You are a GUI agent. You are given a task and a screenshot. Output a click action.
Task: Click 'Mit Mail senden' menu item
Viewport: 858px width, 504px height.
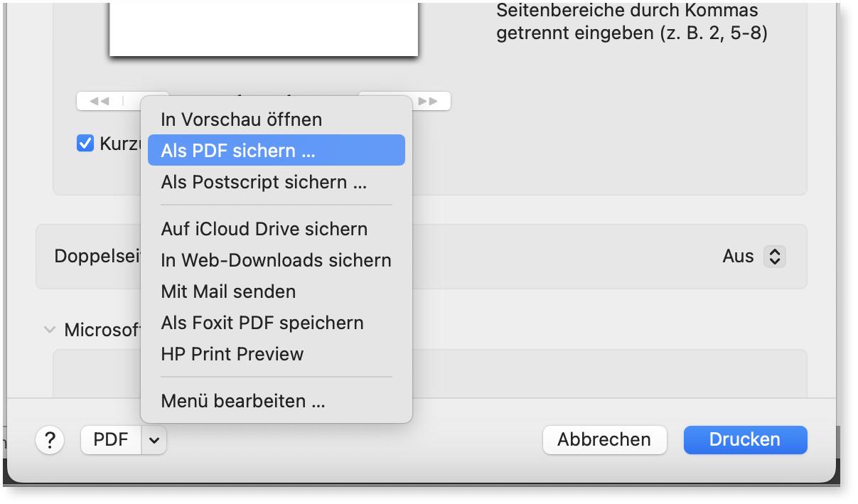click(x=228, y=291)
